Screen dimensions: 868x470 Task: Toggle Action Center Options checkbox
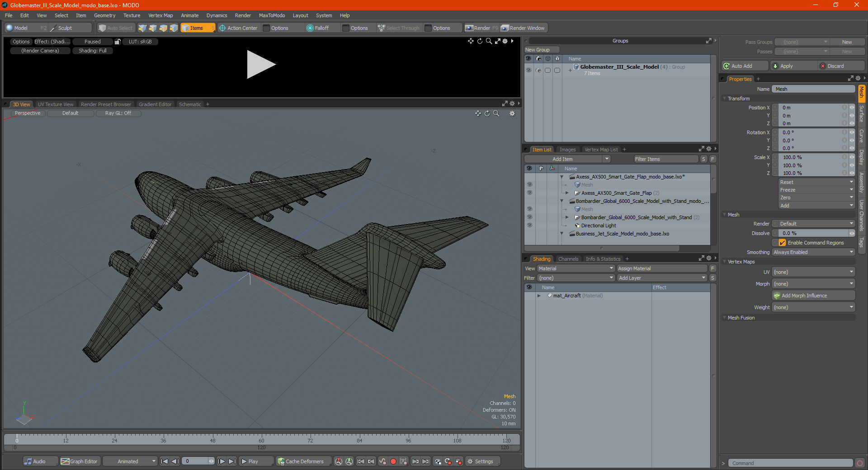(267, 28)
